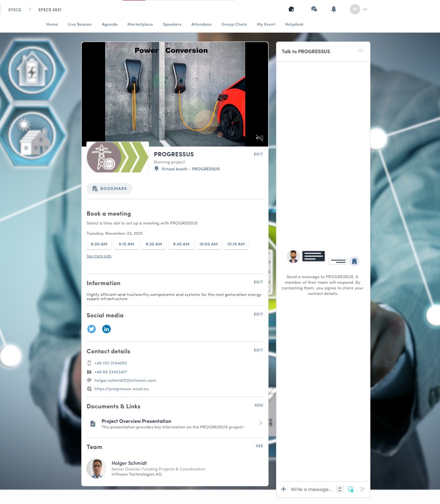Book the 9:45 AM slot
Screen dimensions: 440x504
(181, 244)
